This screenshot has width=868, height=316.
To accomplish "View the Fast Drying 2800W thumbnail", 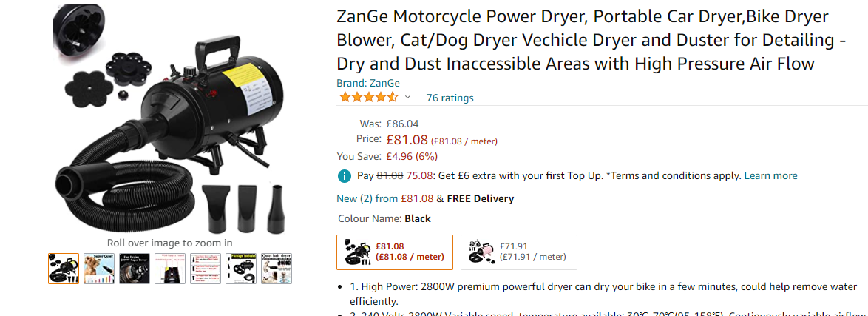I will coord(135,268).
